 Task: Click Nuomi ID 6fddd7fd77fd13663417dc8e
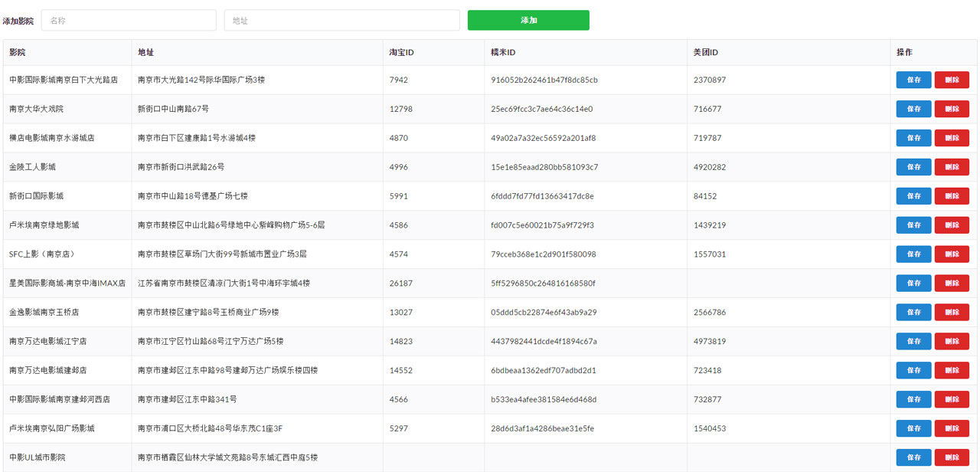pos(542,196)
